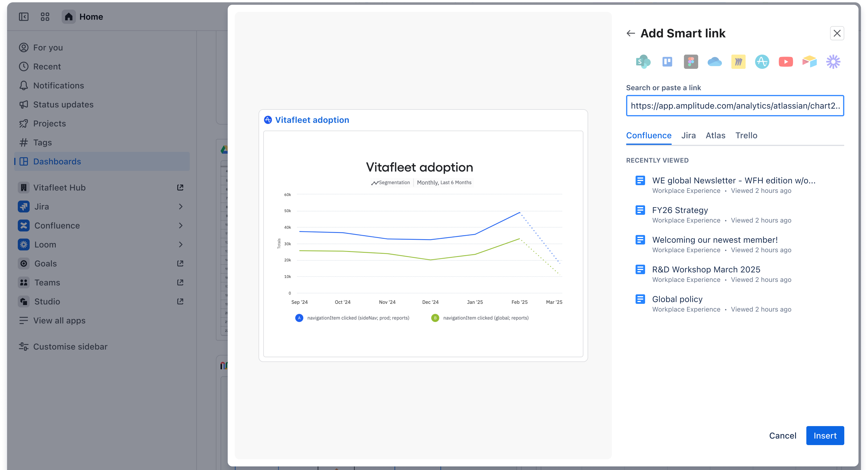This screenshot has height=470, width=868.
Task: Pick the Airtable app icon
Action: click(x=810, y=62)
